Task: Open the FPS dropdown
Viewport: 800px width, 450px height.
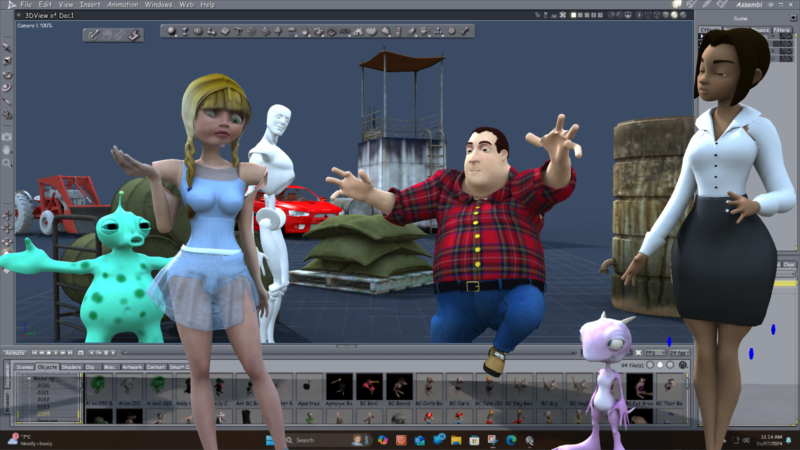Action: (x=656, y=353)
